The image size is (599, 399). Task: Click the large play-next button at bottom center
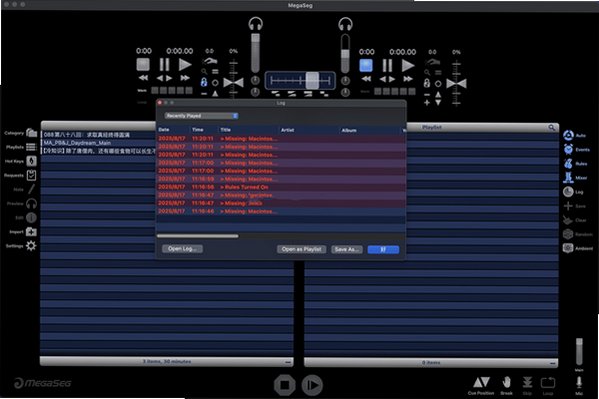[312, 385]
